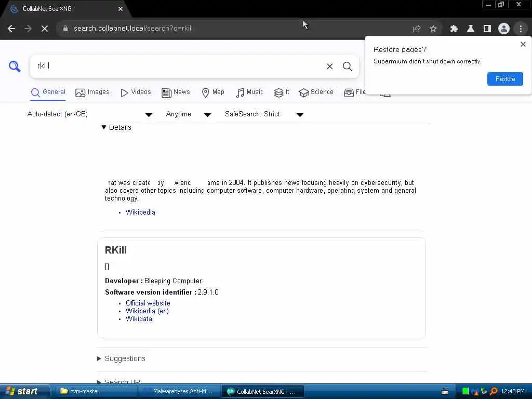
Task: Submit search with magnifier button
Action: 347,66
